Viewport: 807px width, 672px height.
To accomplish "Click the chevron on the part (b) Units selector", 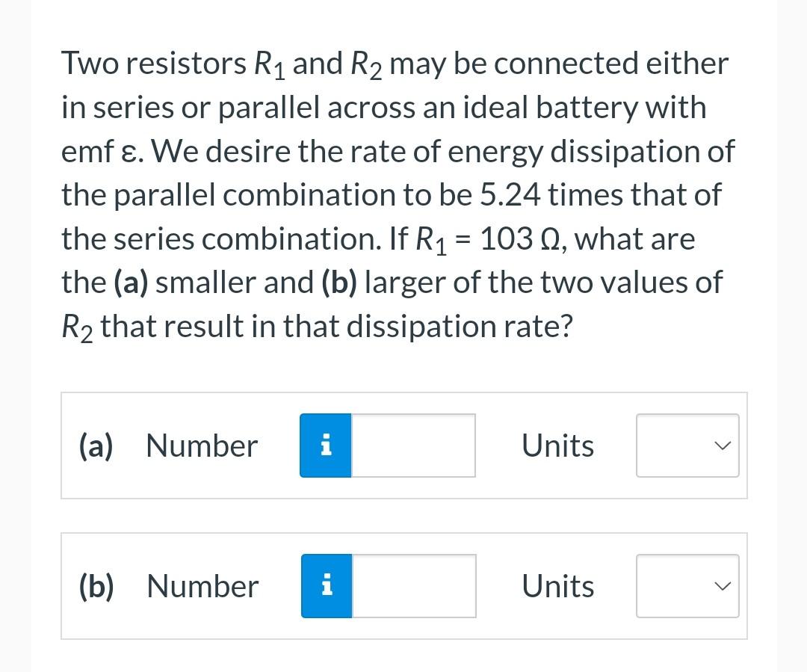I will point(721,586).
